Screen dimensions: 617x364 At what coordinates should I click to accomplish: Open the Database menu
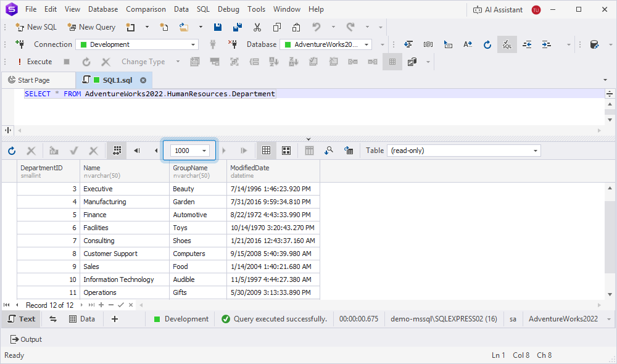pos(102,9)
